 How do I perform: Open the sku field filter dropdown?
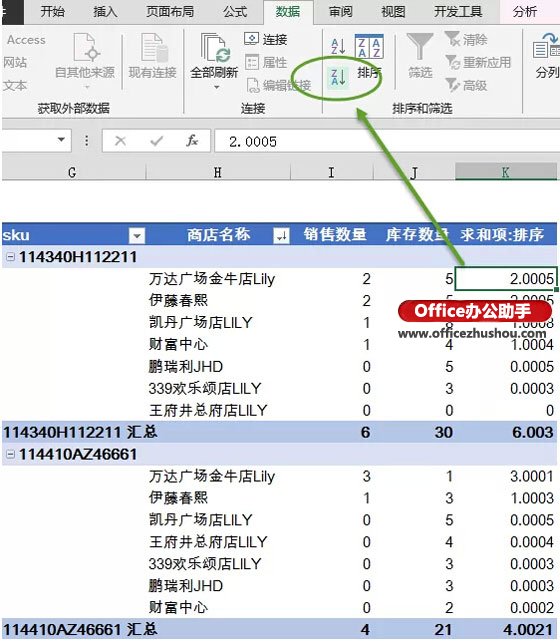point(137,235)
